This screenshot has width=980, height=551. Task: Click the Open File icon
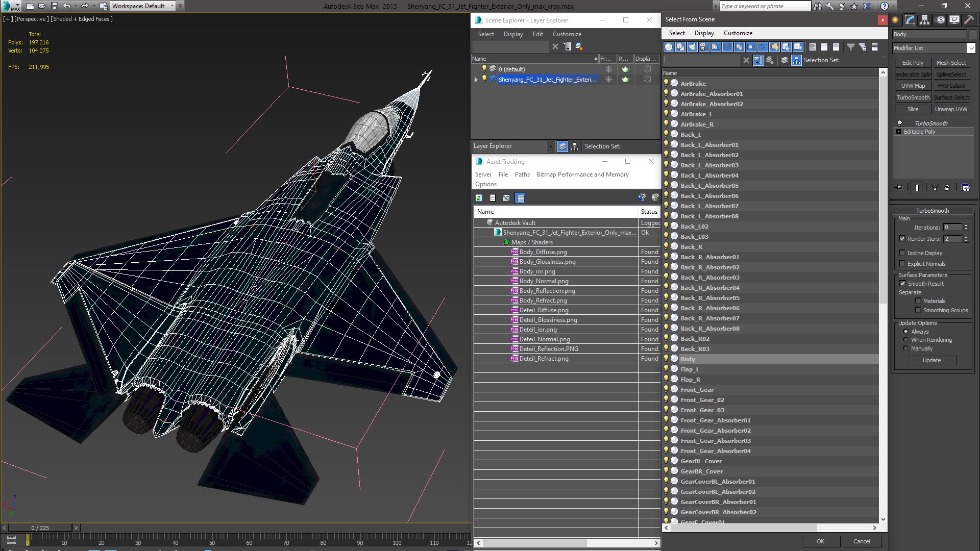tap(42, 6)
